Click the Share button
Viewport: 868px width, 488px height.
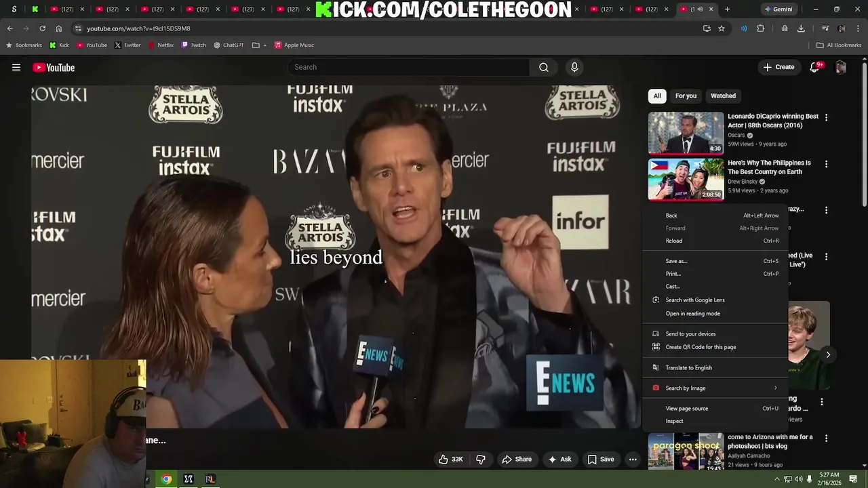click(516, 460)
